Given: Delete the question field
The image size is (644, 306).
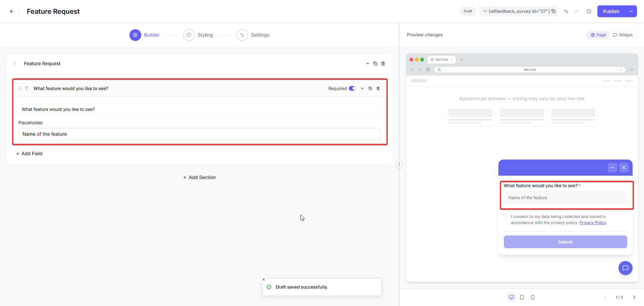Looking at the screenshot, I should 378,89.
